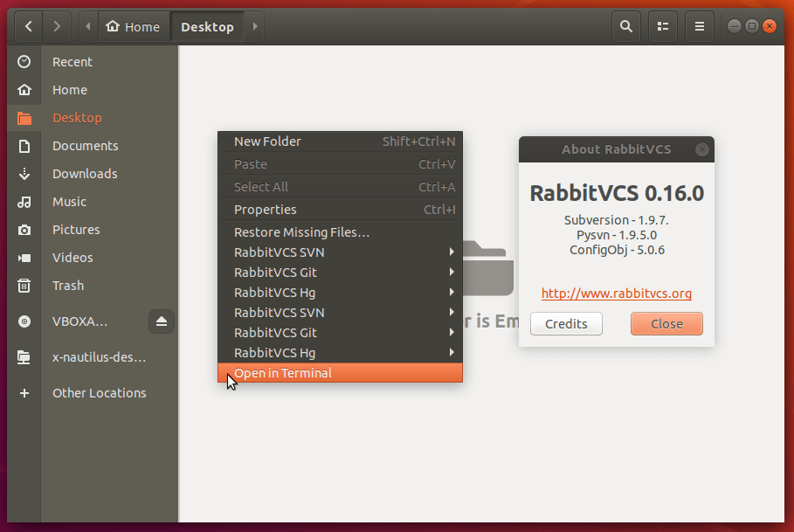794x532 pixels.
Task: Click the Downloads arrow icon
Action: (x=24, y=174)
